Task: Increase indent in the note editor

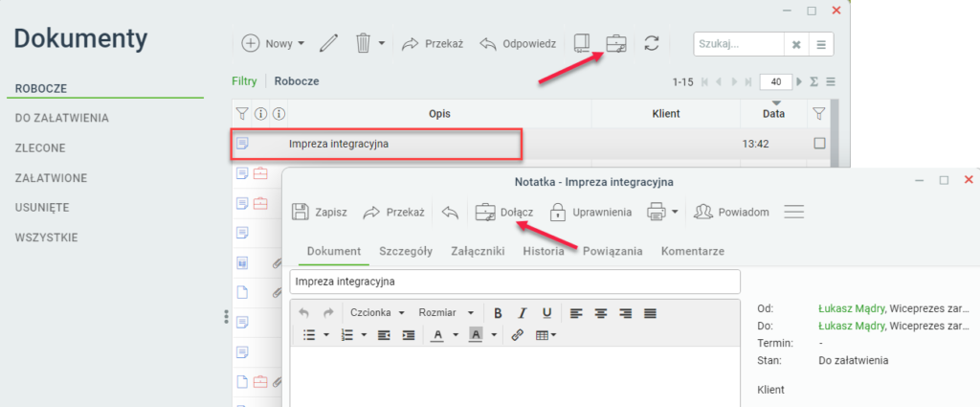Action: tap(408, 336)
